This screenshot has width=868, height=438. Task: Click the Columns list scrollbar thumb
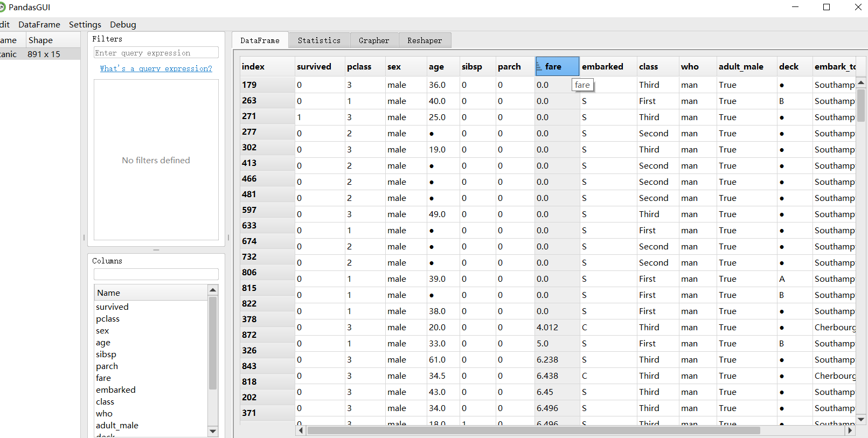212,342
